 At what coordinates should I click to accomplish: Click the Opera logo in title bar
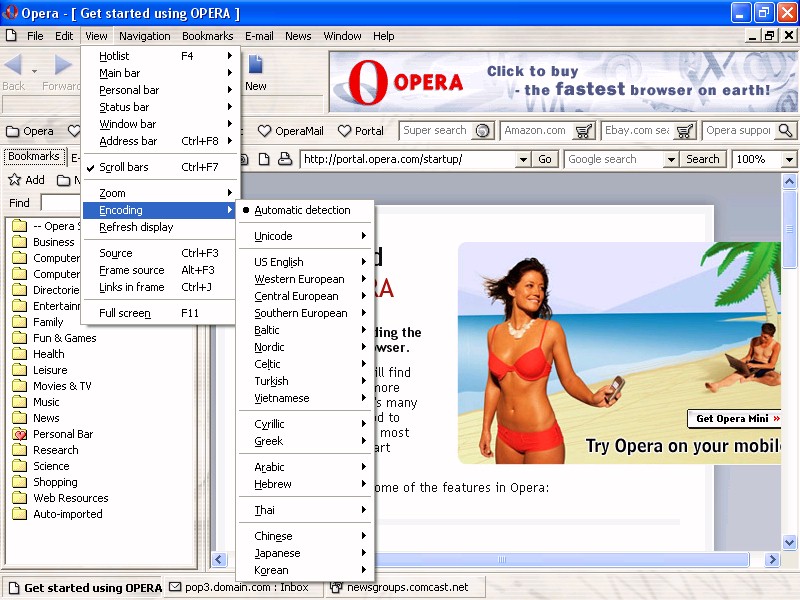tap(10, 12)
